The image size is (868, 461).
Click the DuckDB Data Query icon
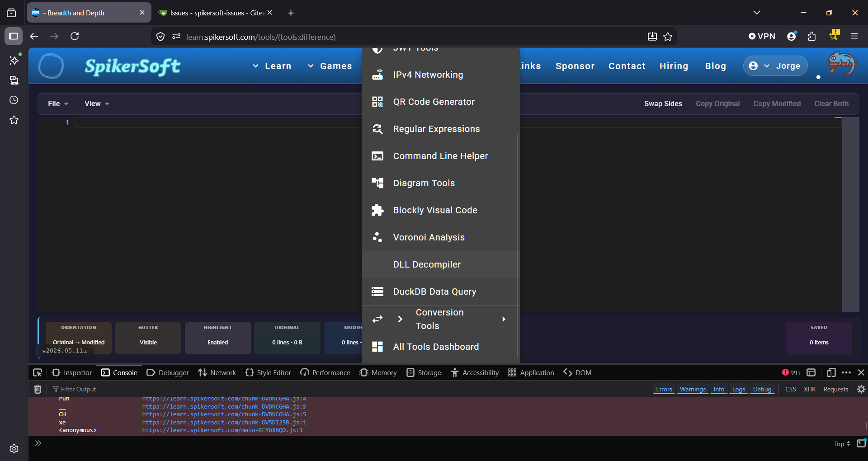click(377, 292)
